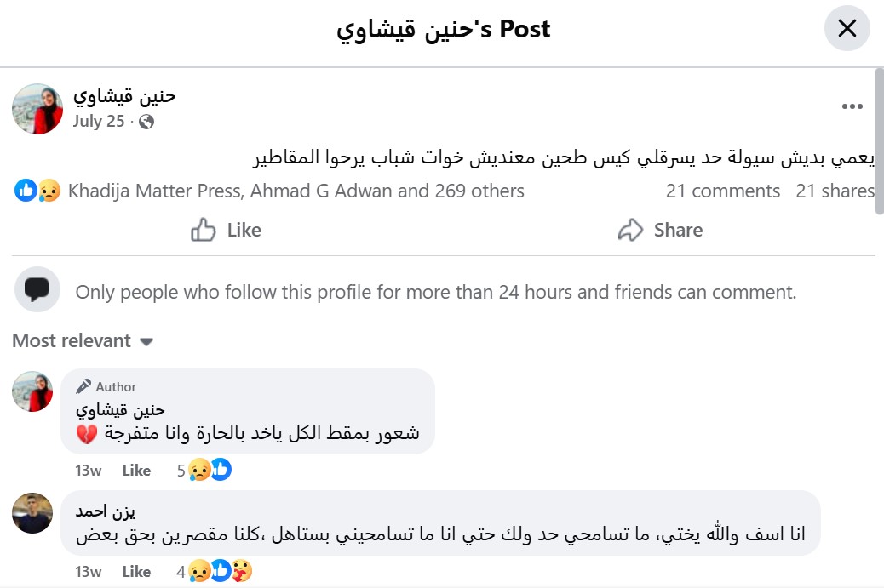
Task: Close the post dialog with X
Action: [847, 28]
